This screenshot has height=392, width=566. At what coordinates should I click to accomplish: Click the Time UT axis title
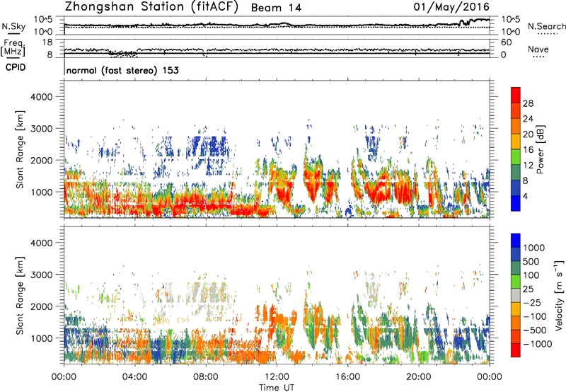point(277,388)
